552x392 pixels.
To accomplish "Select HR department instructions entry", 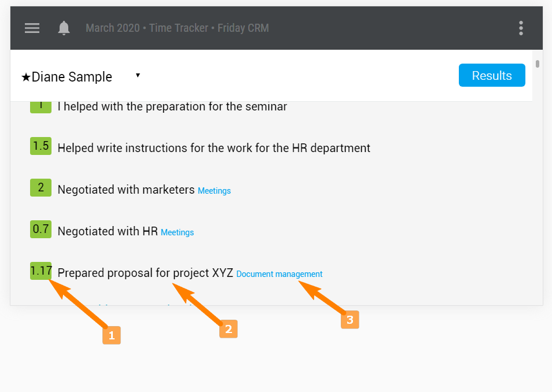I will (214, 148).
